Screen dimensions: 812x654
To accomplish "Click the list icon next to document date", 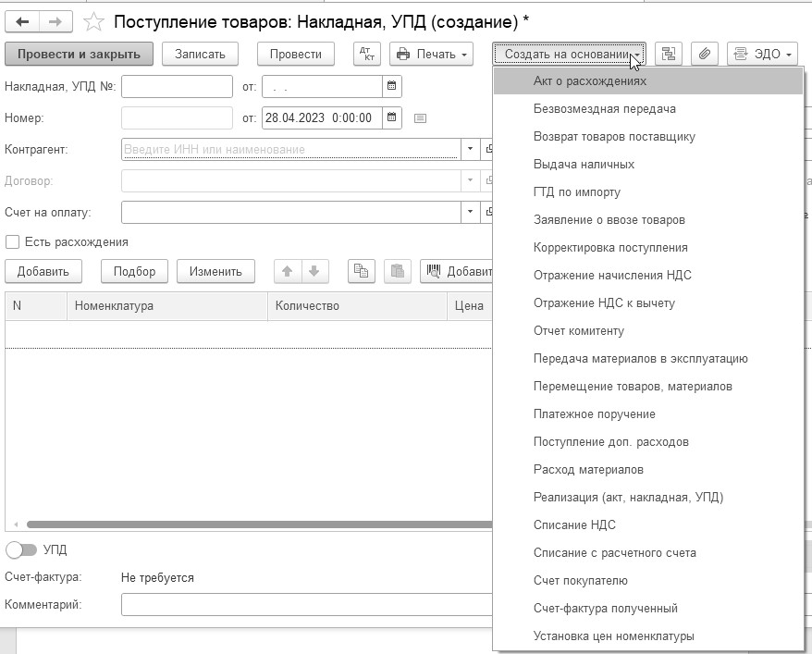I will click(420, 118).
